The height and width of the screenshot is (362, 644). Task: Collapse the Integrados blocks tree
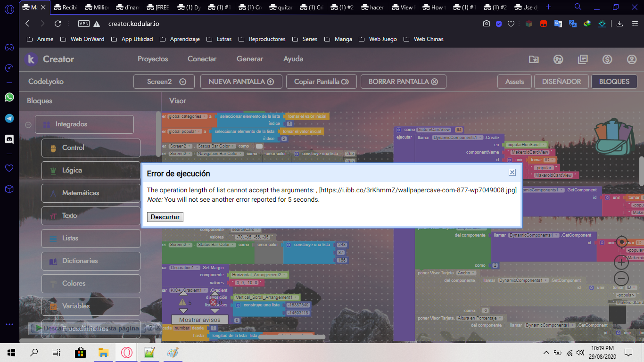[28, 125]
